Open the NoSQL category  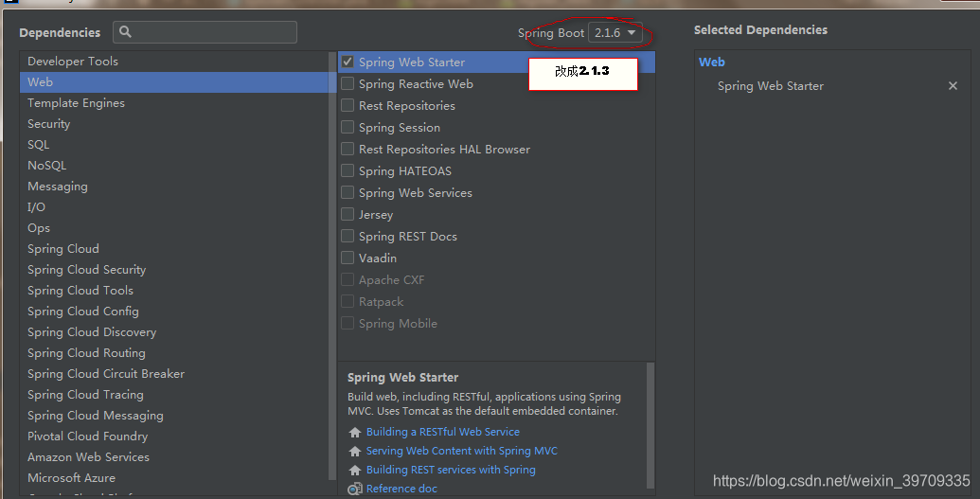174,165
